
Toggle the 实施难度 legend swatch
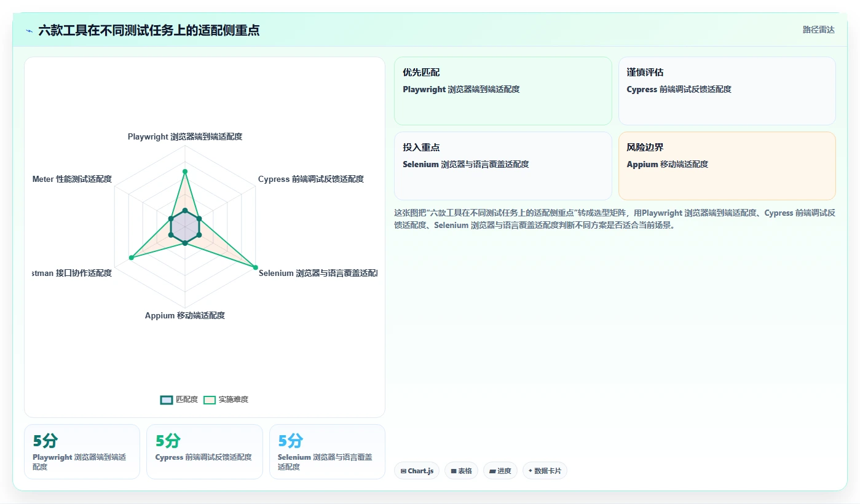tap(210, 400)
